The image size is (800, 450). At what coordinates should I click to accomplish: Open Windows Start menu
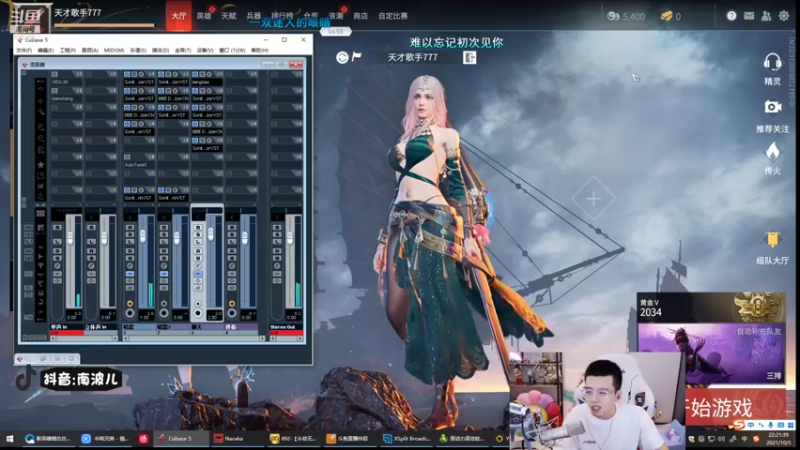click(x=9, y=438)
